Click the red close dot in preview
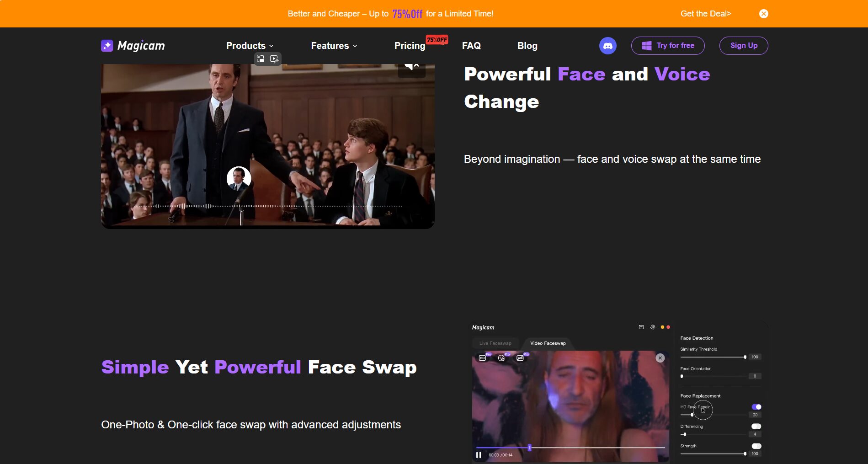The width and height of the screenshot is (868, 464). pyautogui.click(x=668, y=327)
